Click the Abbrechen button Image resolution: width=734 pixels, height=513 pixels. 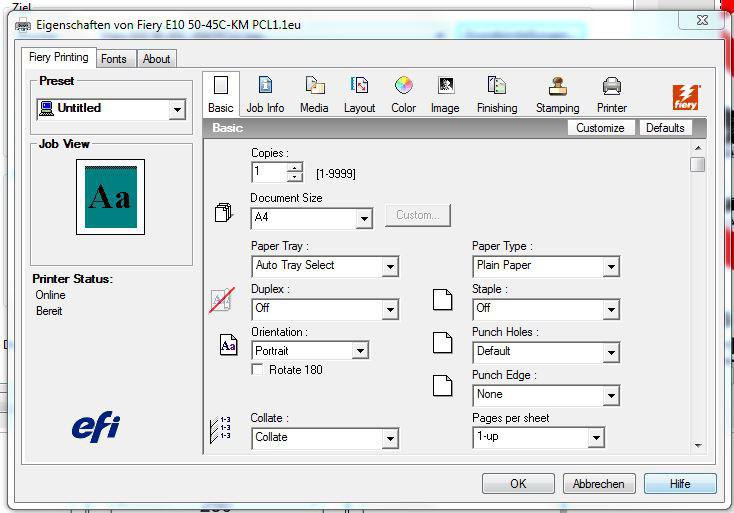click(599, 484)
